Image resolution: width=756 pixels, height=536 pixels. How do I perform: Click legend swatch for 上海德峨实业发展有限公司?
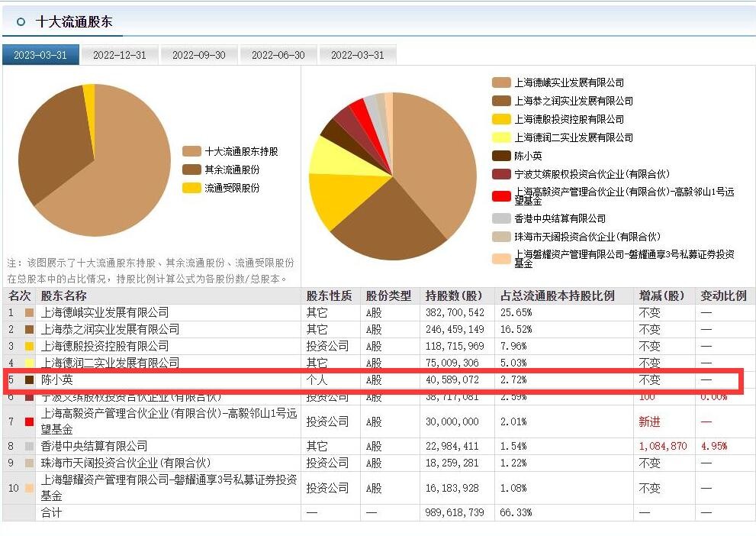click(x=501, y=82)
